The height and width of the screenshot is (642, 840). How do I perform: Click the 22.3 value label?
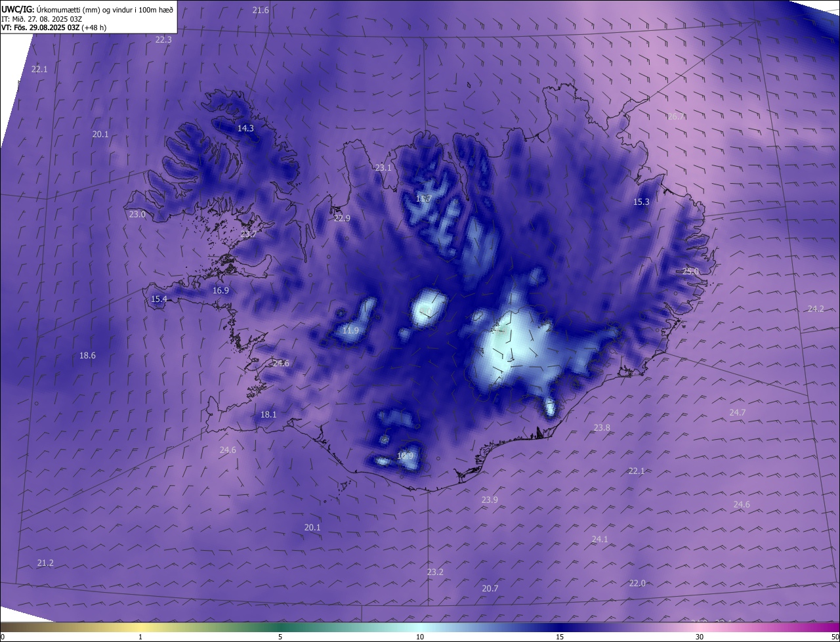(x=163, y=39)
